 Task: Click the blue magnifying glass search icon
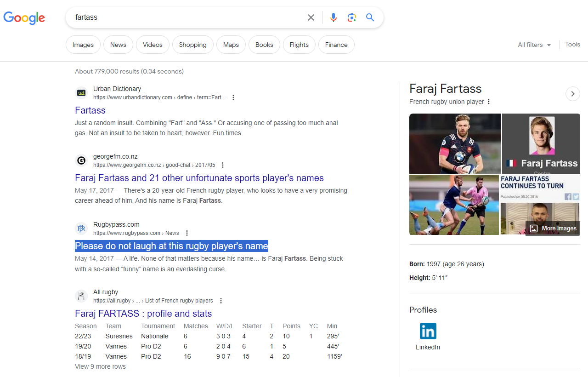point(370,17)
